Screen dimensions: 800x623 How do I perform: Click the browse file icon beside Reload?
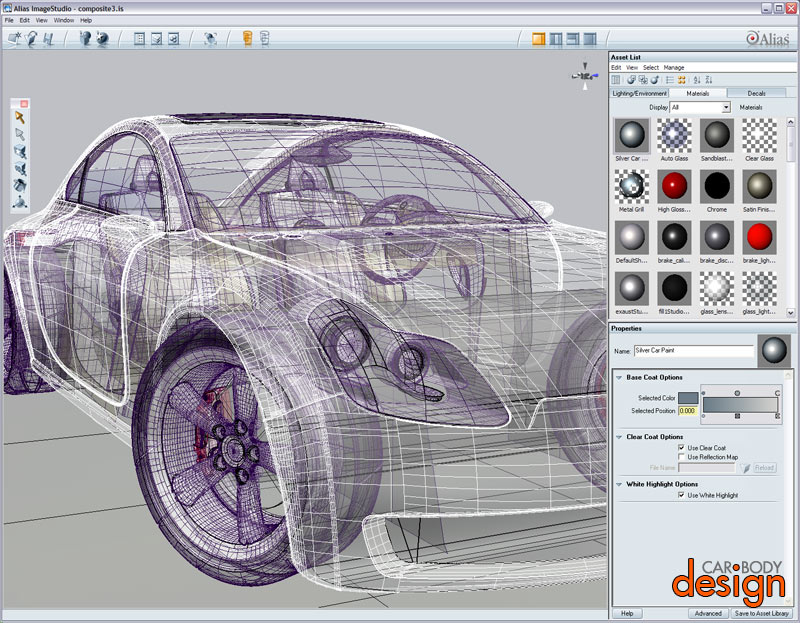click(745, 467)
